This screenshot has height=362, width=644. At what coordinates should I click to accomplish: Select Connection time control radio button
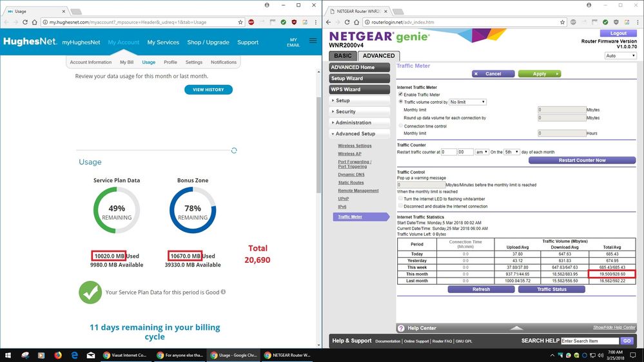(400, 126)
